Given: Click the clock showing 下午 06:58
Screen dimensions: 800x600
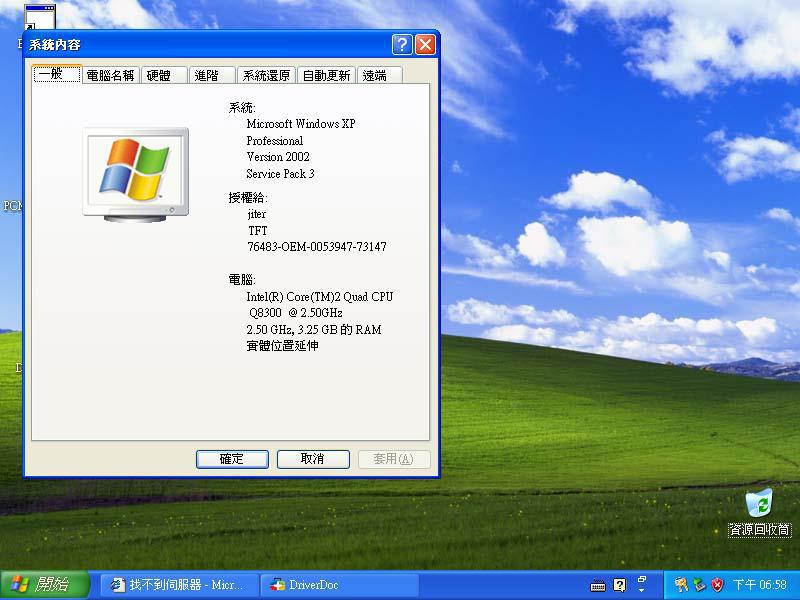Looking at the screenshot, I should 760,585.
